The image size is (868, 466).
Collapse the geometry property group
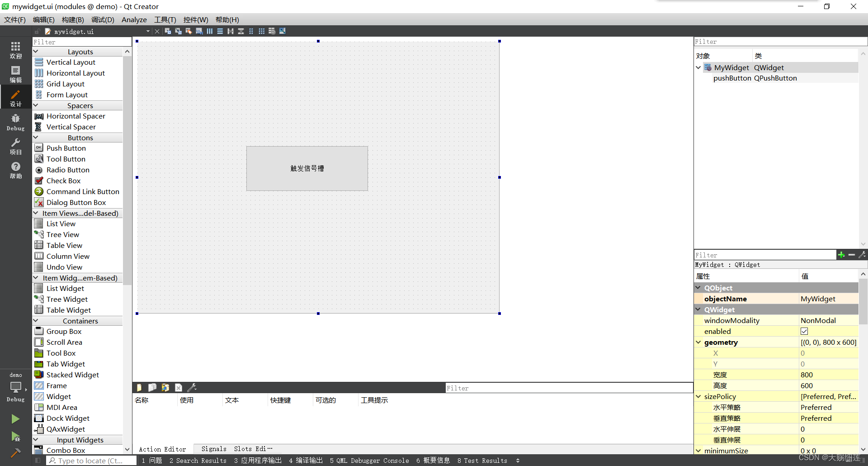(698, 342)
